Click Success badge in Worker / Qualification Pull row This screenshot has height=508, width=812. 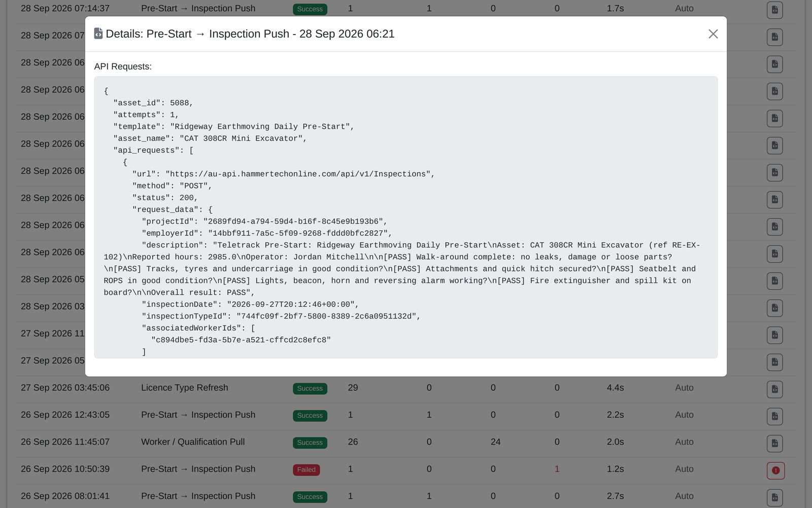(310, 442)
